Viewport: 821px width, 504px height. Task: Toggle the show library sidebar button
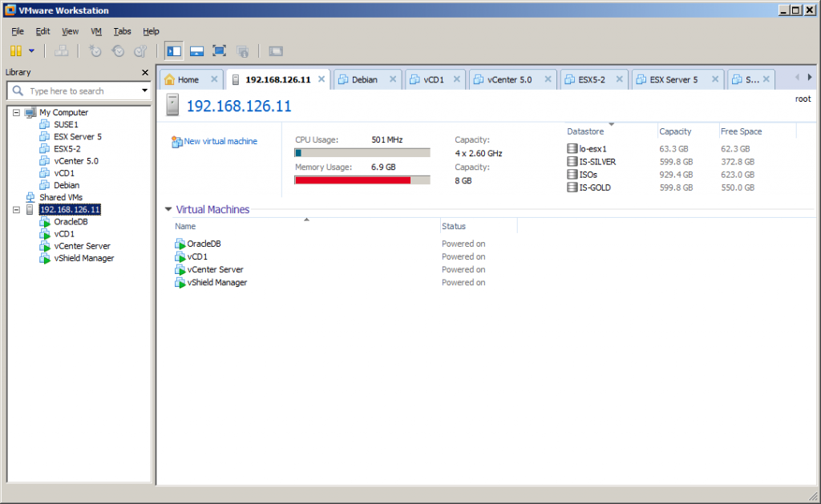(174, 50)
